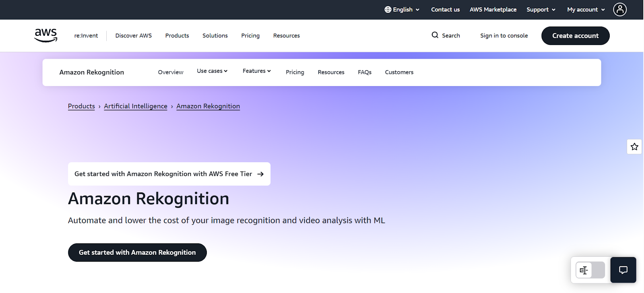
Task: Open the My account dropdown
Action: [586, 10]
